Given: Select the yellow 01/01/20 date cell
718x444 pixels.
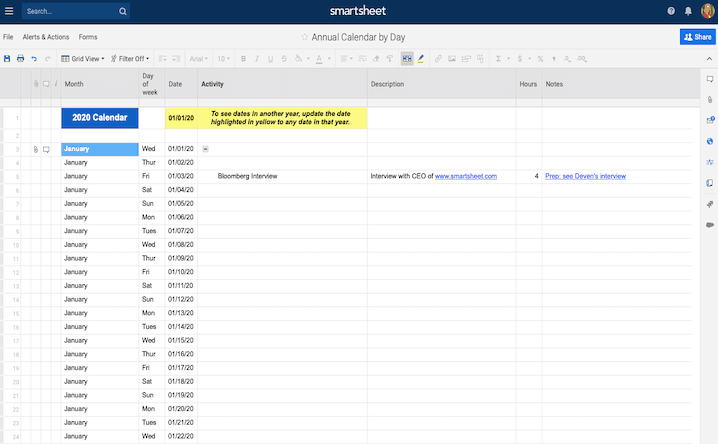Looking at the screenshot, I should pyautogui.click(x=181, y=118).
